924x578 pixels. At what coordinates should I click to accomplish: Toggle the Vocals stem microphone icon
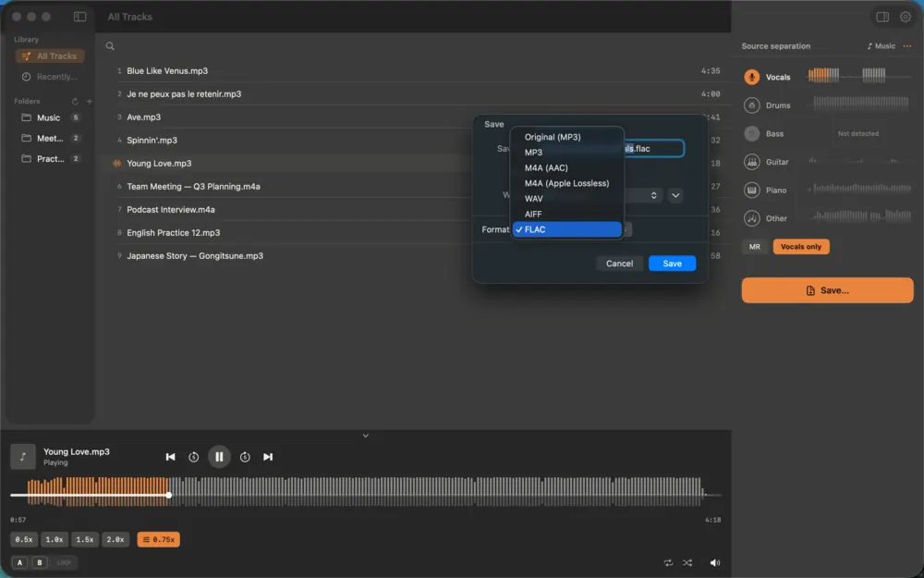pyautogui.click(x=751, y=78)
